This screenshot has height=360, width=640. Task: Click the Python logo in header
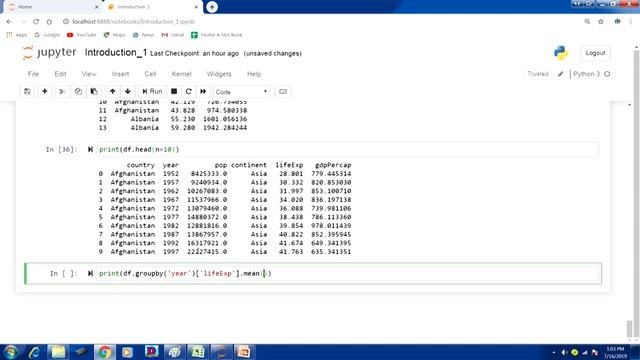561,53
